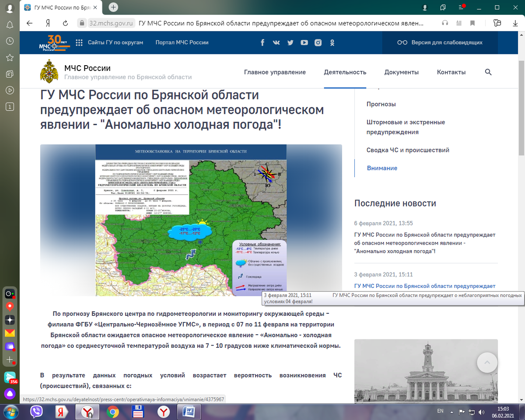525x420 pixels.
Task: Open Yandex home via the Я button
Action: 48,23
